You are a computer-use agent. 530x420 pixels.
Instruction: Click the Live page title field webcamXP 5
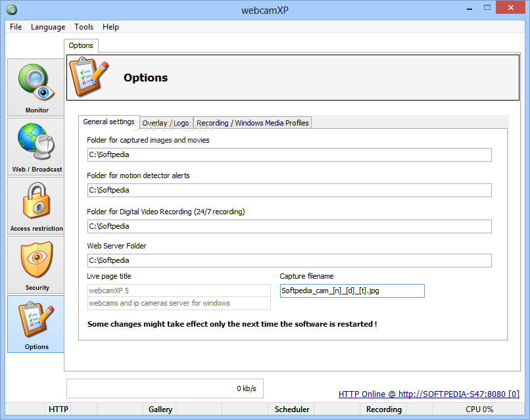[x=179, y=291]
